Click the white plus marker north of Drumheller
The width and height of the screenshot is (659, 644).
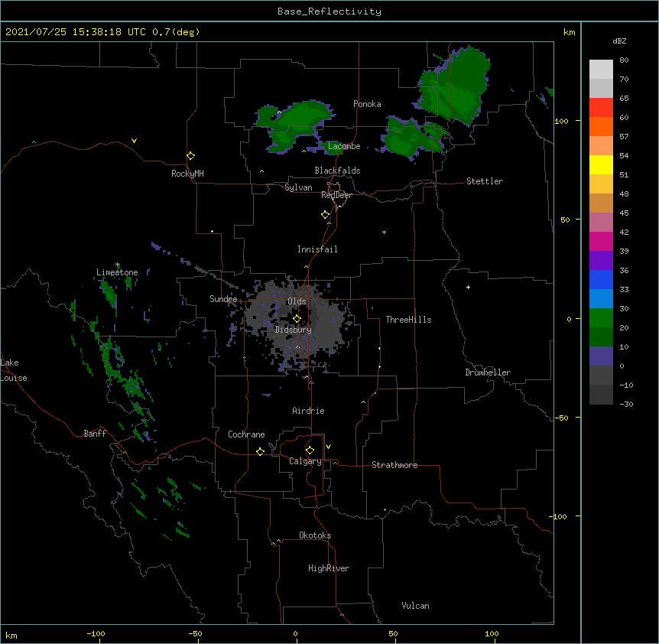[468, 287]
